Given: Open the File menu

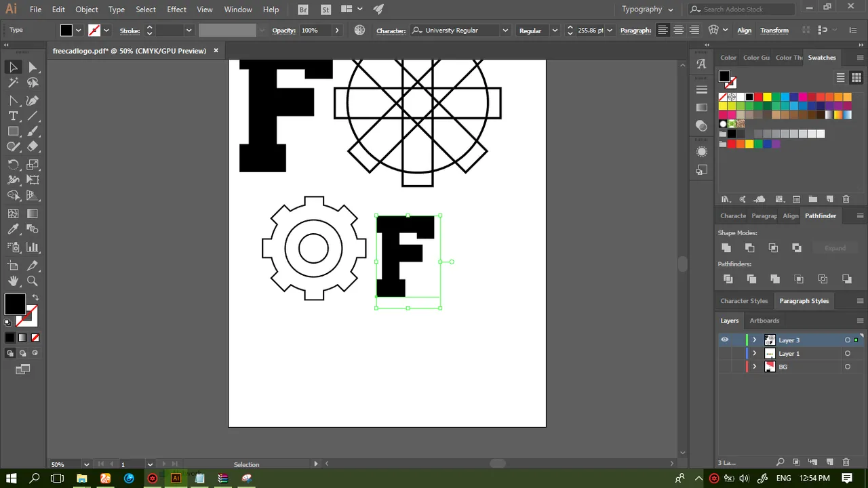Looking at the screenshot, I should tap(35, 9).
